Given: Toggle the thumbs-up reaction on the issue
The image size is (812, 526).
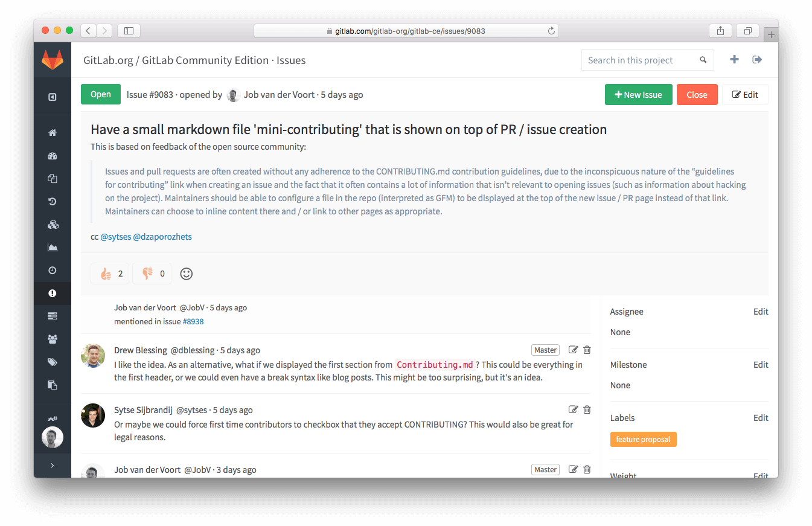Looking at the screenshot, I should tap(109, 274).
